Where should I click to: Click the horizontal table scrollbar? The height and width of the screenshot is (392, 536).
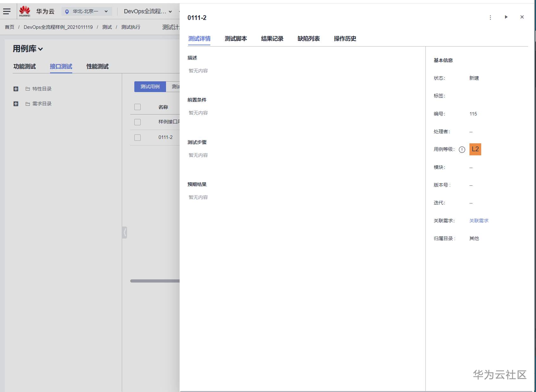click(x=155, y=281)
